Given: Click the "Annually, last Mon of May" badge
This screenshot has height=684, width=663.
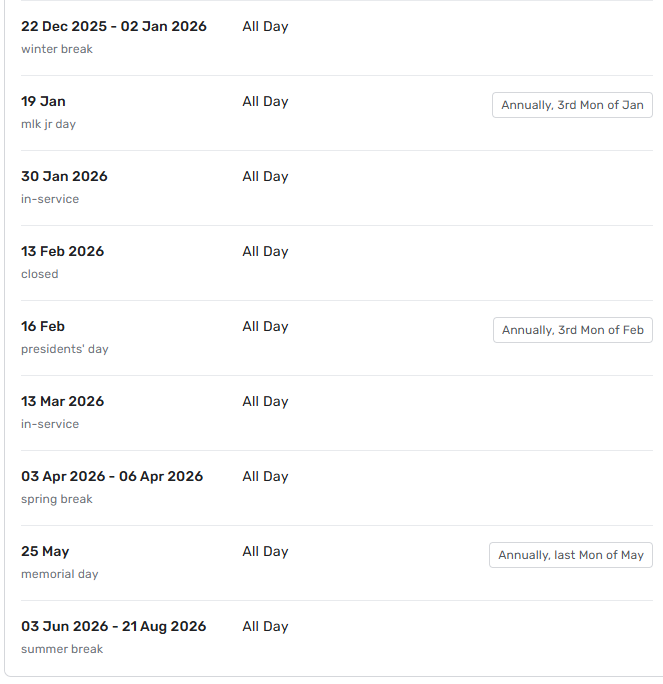Looking at the screenshot, I should [x=570, y=555].
